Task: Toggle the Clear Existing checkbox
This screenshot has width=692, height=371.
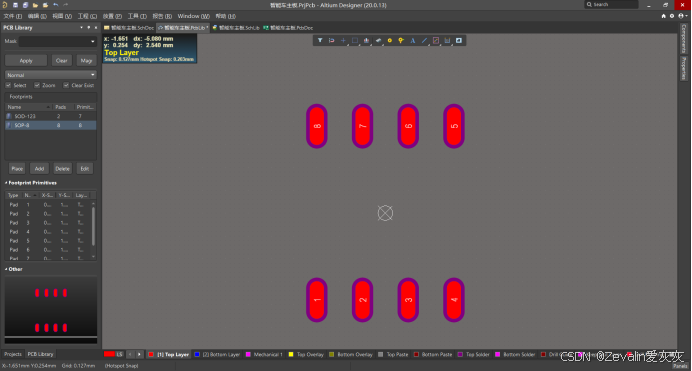Action: point(66,85)
